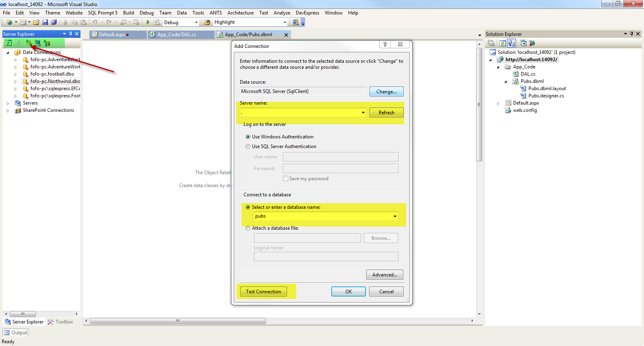Switch to the Toolbox tab

tap(60, 322)
